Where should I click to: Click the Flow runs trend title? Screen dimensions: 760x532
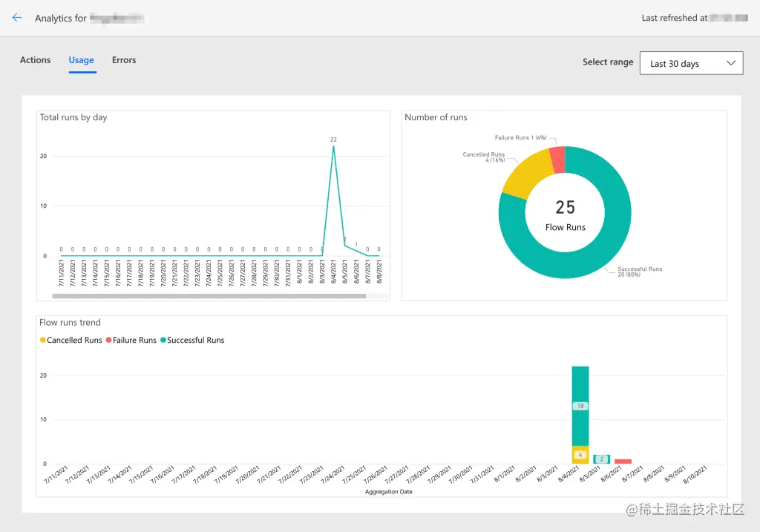click(x=70, y=323)
